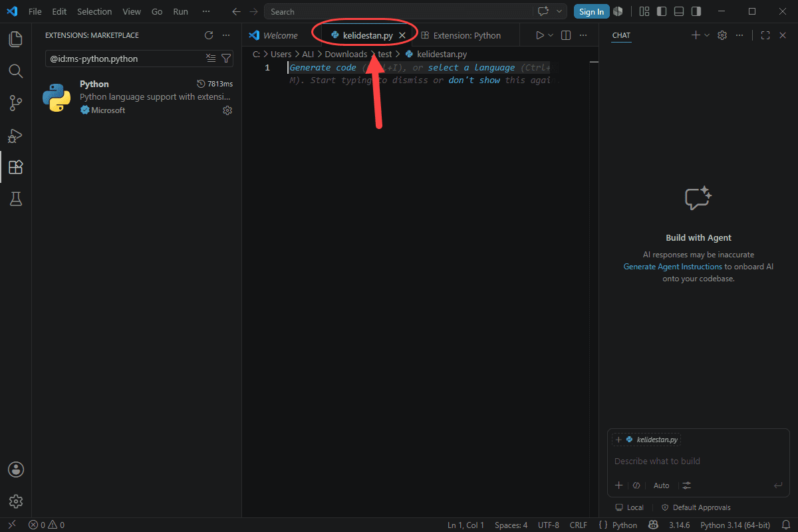This screenshot has width=798, height=532.
Task: Open editor more actions ellipsis
Action: (582, 35)
